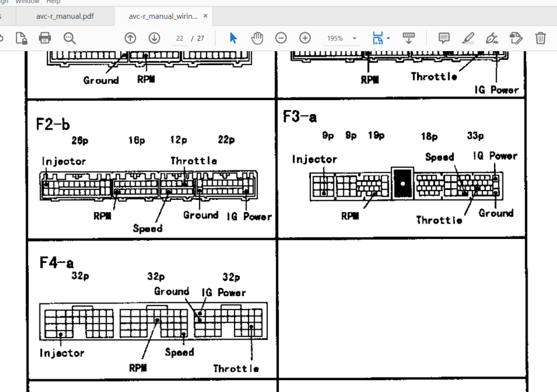Screen dimensions: 557x392
Task: Click the 22p connector label in F2-b
Action: 226,140
